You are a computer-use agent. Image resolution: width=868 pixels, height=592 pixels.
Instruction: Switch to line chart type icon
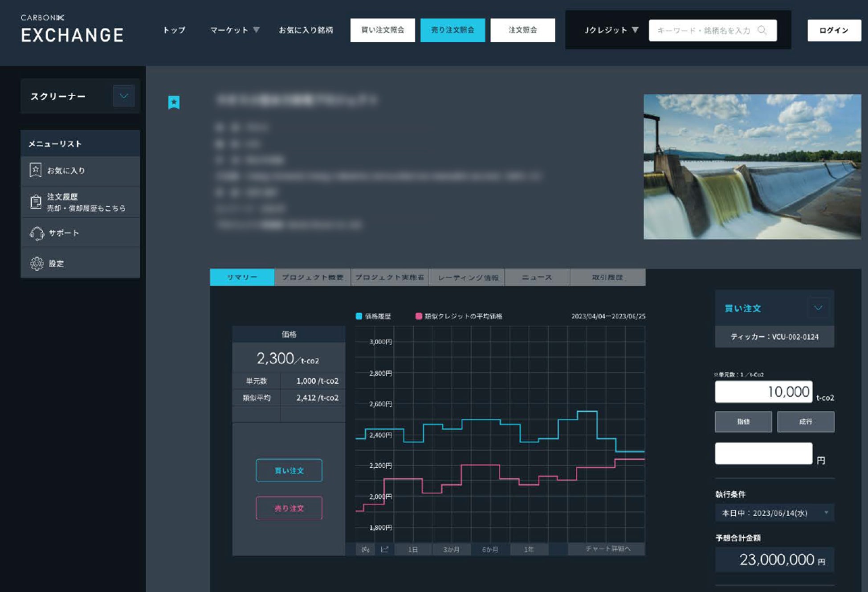(x=384, y=549)
